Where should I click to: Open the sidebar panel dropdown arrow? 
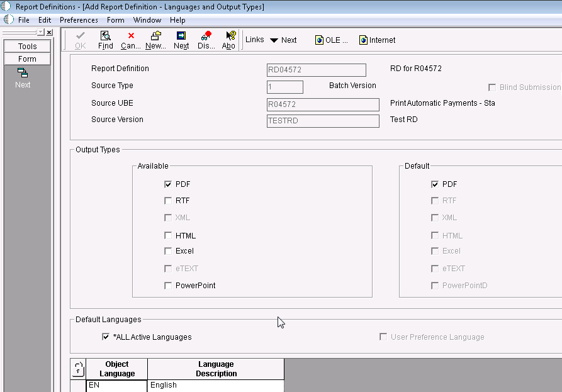pyautogui.click(x=41, y=32)
